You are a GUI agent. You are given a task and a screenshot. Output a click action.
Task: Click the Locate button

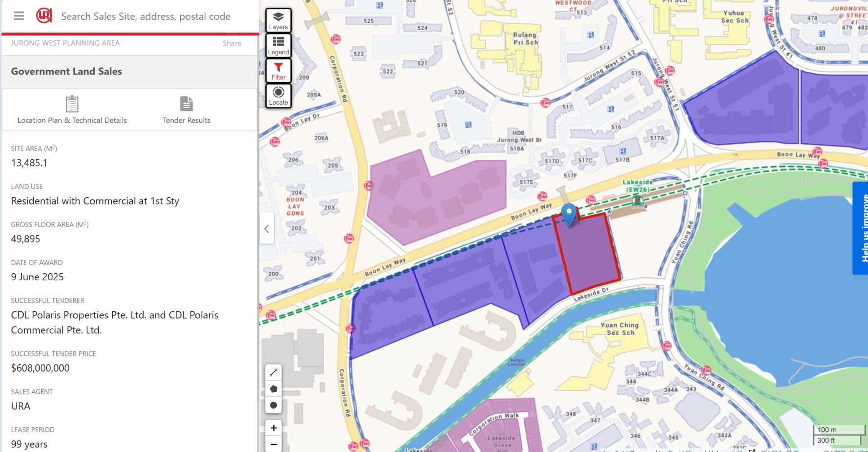tap(278, 96)
